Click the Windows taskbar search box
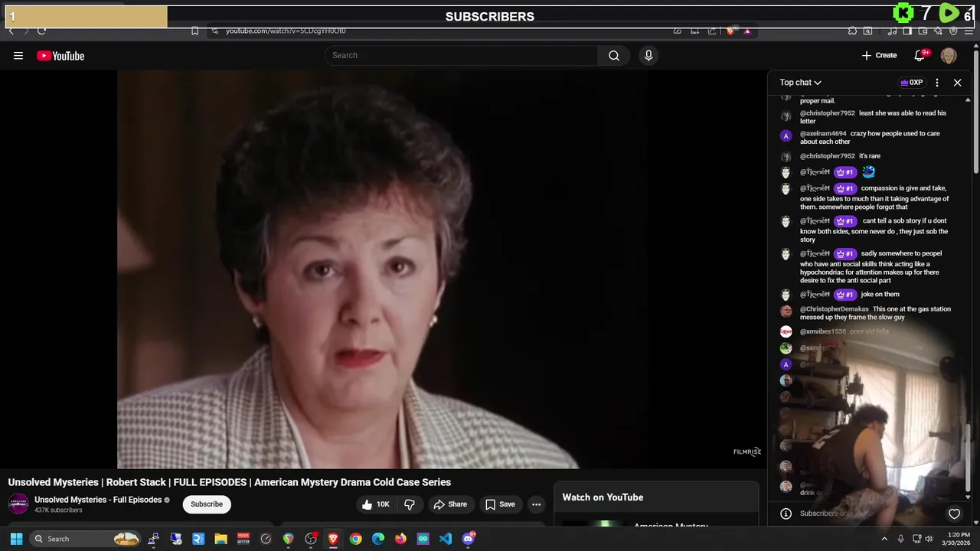980x551 pixels. coord(86,539)
